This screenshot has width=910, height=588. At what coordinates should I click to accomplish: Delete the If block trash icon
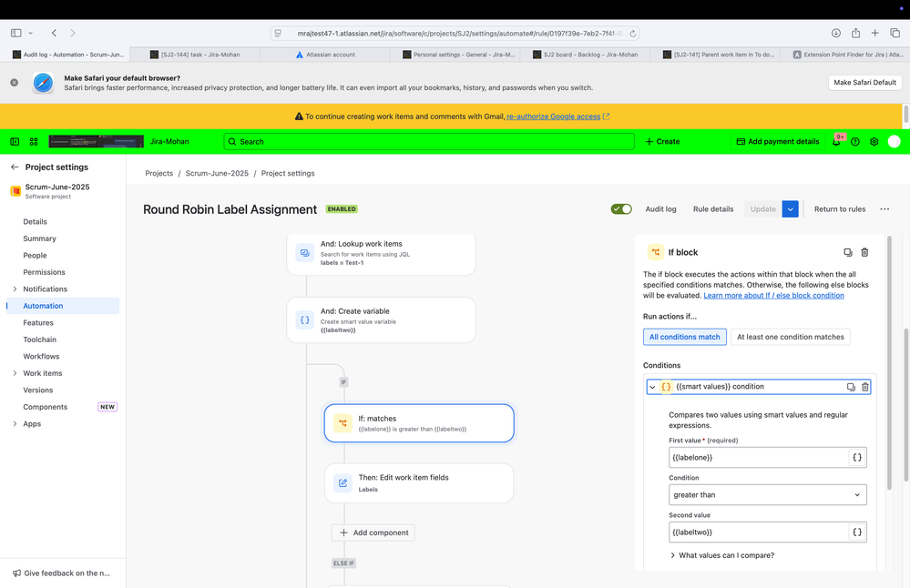click(x=864, y=252)
